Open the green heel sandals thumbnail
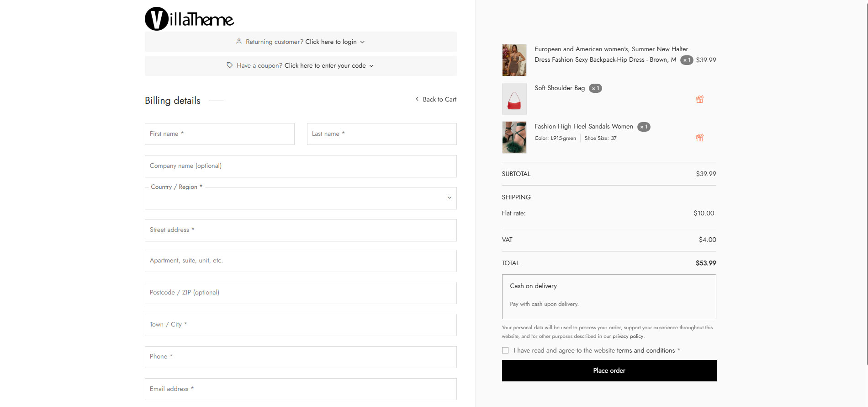Screen dimensions: 868x407 pyautogui.click(x=514, y=137)
